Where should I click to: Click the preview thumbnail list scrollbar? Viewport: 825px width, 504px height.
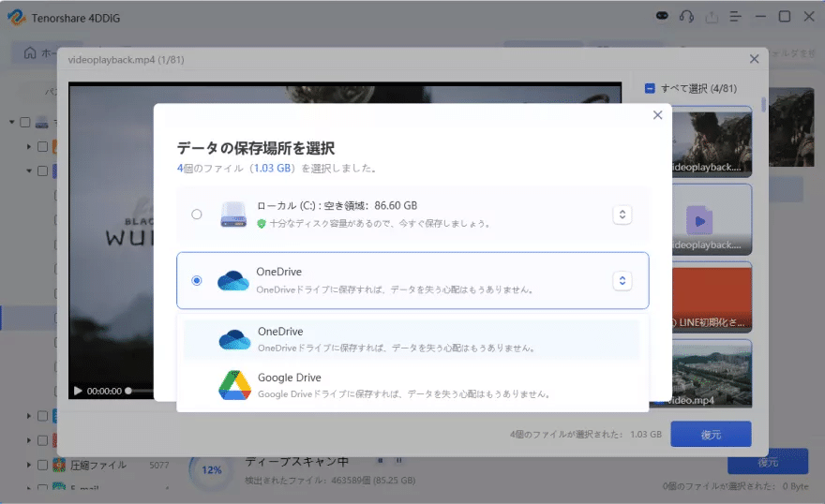(x=763, y=104)
